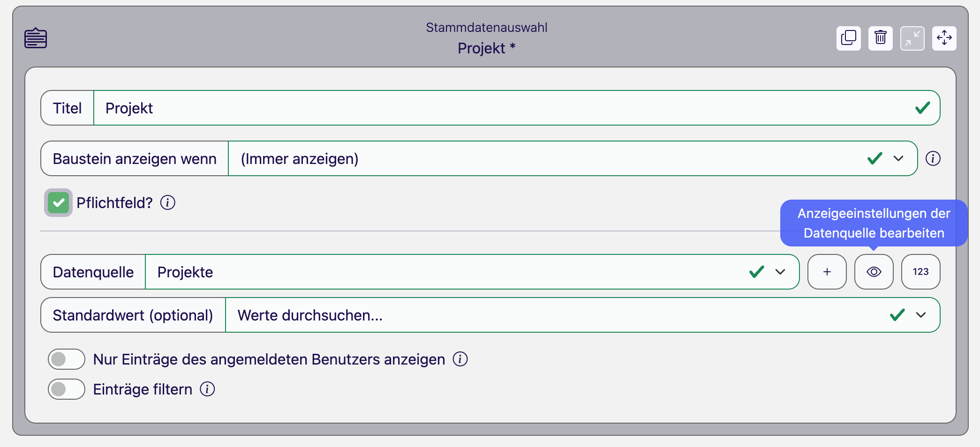Click info icon beside Einträge filtern
The height and width of the screenshot is (447, 980).
click(207, 389)
